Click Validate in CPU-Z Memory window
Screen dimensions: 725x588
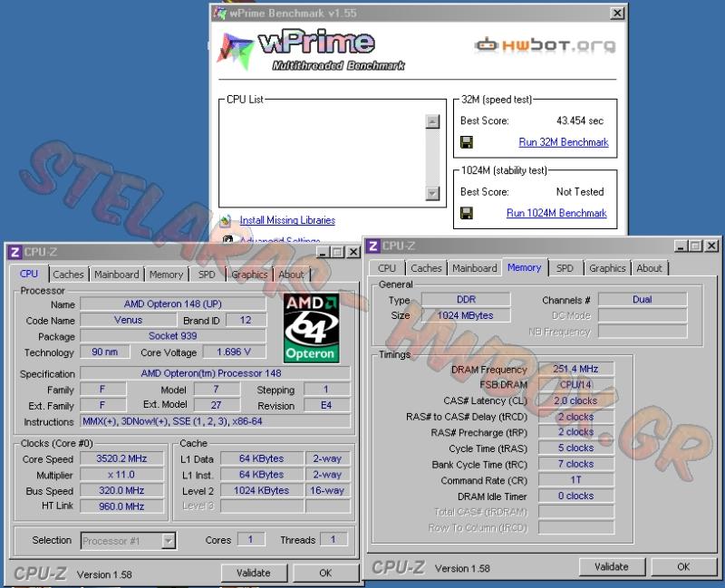[611, 567]
